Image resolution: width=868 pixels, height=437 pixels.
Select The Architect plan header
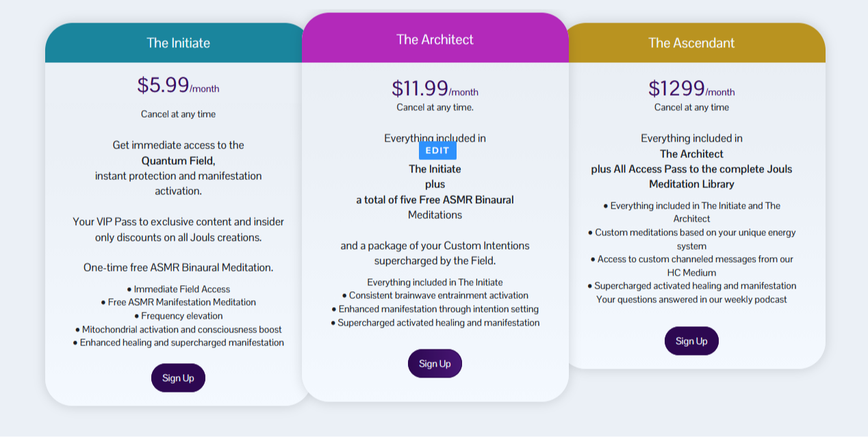(435, 40)
